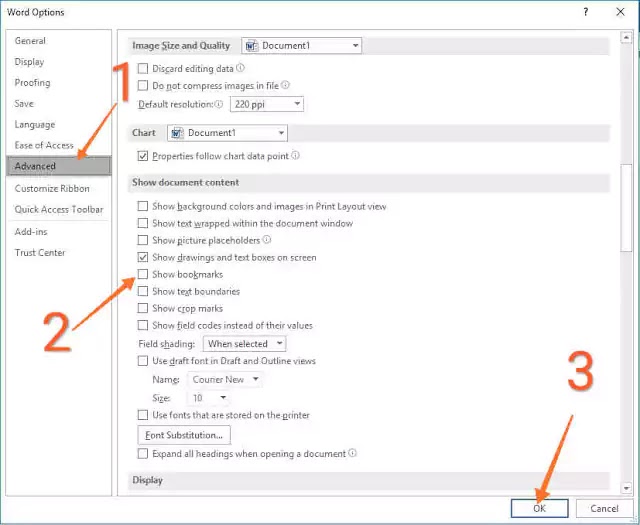Select the Advanced category
The width and height of the screenshot is (640, 525).
pyautogui.click(x=59, y=166)
